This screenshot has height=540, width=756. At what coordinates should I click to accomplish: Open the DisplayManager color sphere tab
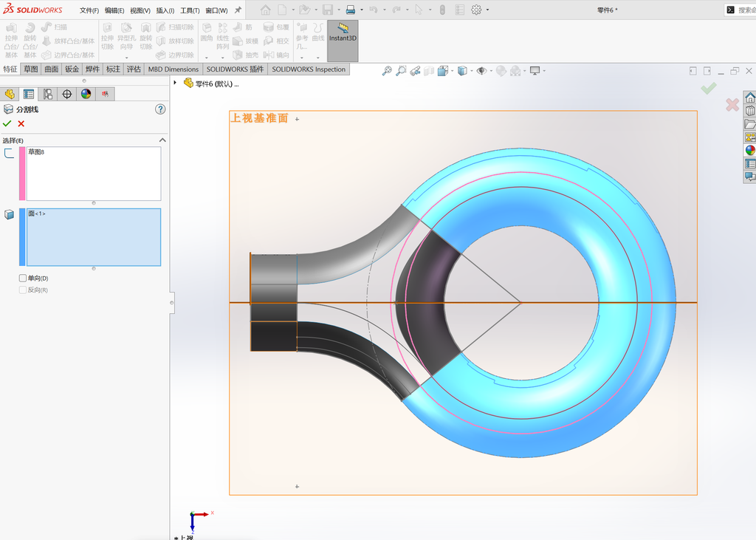(x=86, y=94)
